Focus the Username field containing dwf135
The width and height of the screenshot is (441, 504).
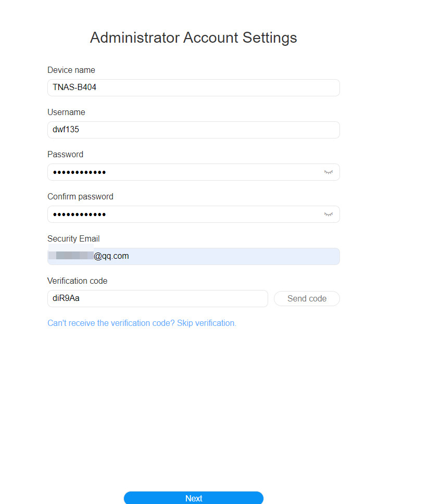pyautogui.click(x=194, y=130)
